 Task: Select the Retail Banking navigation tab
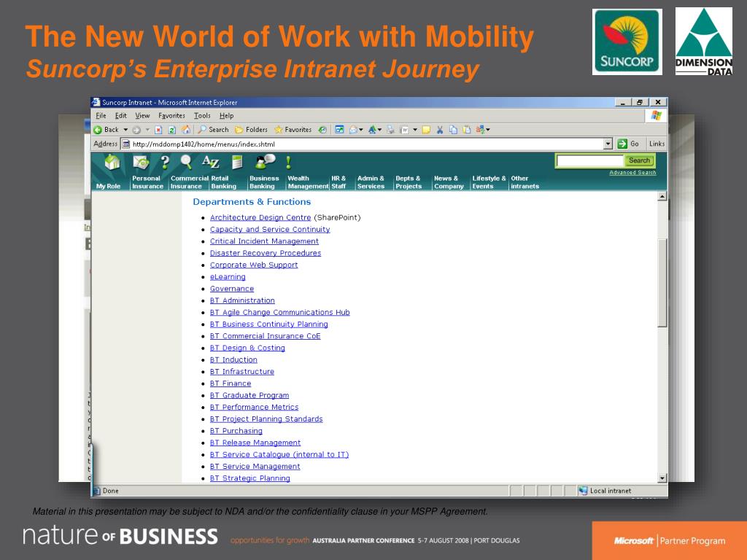(x=223, y=182)
